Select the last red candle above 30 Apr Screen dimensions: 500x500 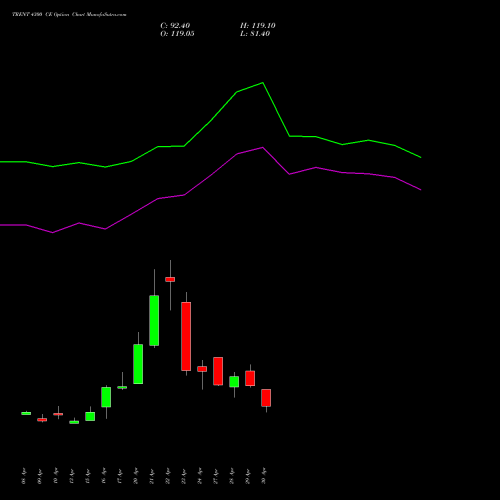click(266, 398)
